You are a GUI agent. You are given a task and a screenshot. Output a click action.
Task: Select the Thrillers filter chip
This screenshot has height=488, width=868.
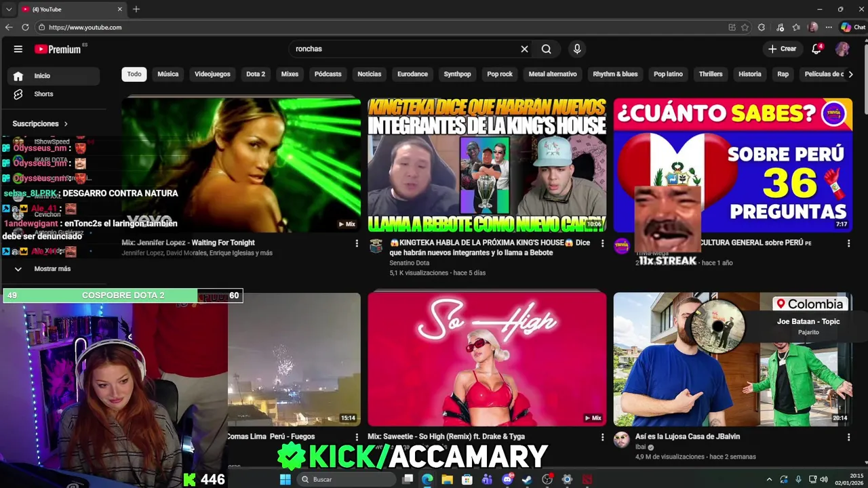point(711,74)
